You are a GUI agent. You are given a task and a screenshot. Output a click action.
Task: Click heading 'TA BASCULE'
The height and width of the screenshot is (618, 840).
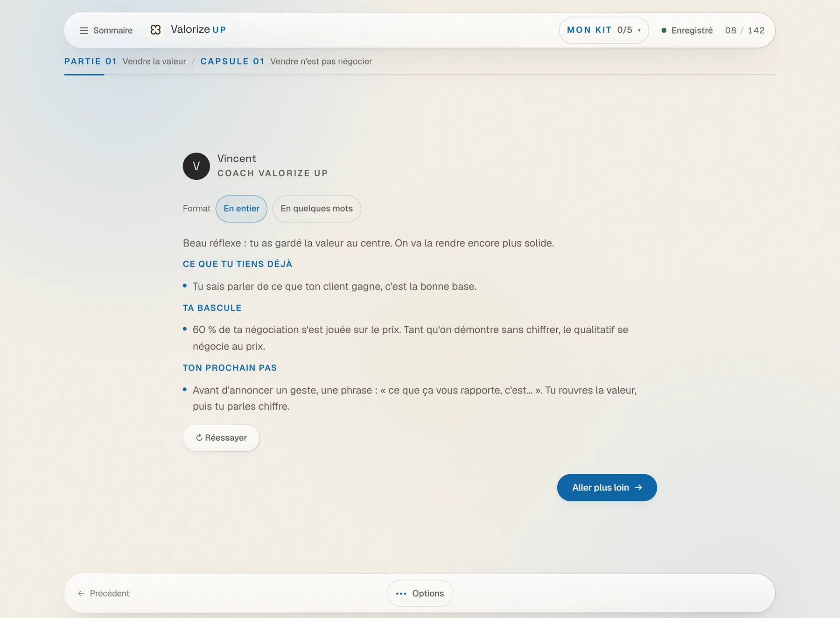(212, 308)
